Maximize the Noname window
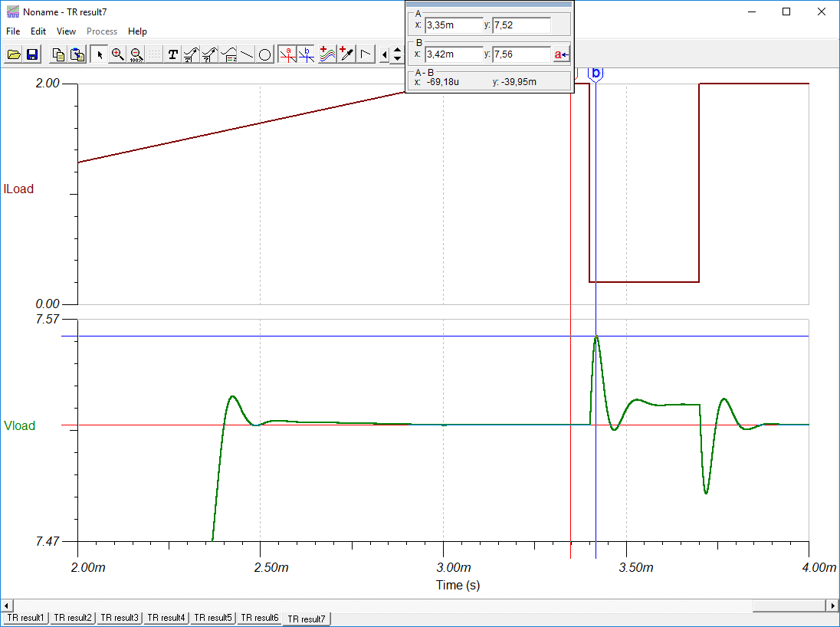Screen dimensions: 840x627 point(786,11)
